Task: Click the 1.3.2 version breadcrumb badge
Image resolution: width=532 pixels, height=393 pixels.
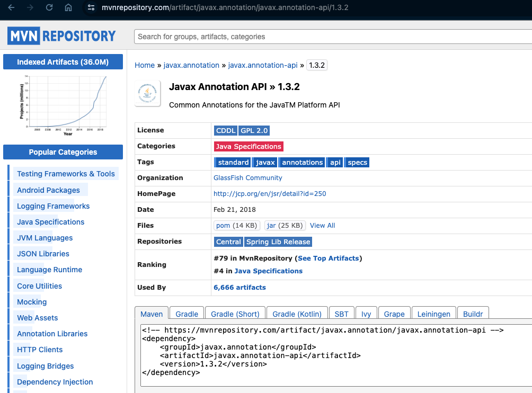Action: point(316,65)
